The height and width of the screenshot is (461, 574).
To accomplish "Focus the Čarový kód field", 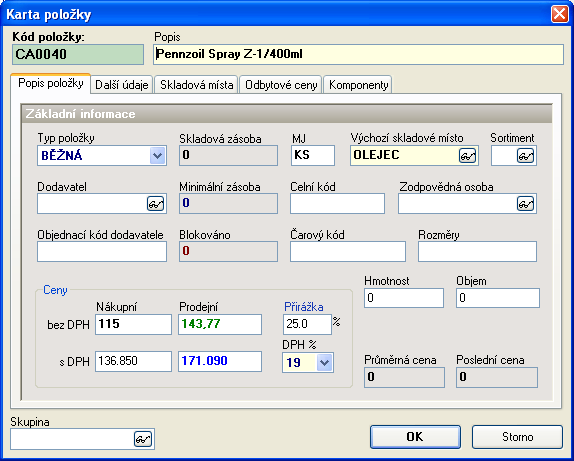I will click(348, 252).
